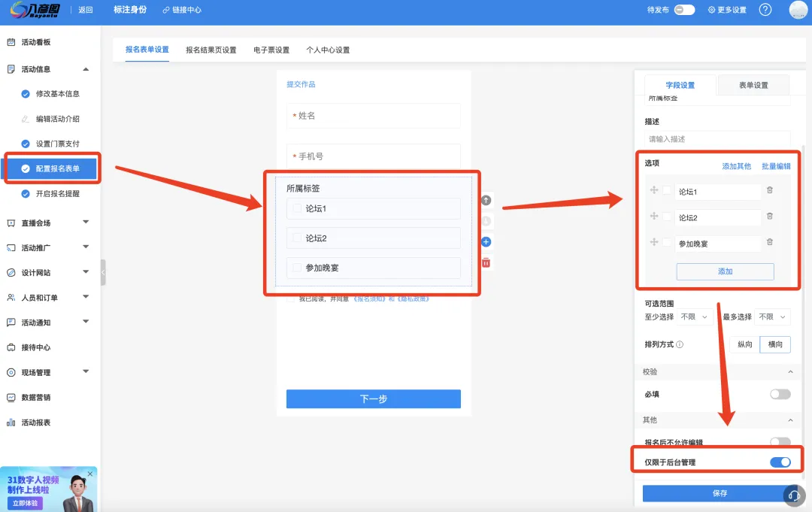This screenshot has height=512, width=812.
Task: Open the 电子票设置 tab
Action: click(x=271, y=50)
